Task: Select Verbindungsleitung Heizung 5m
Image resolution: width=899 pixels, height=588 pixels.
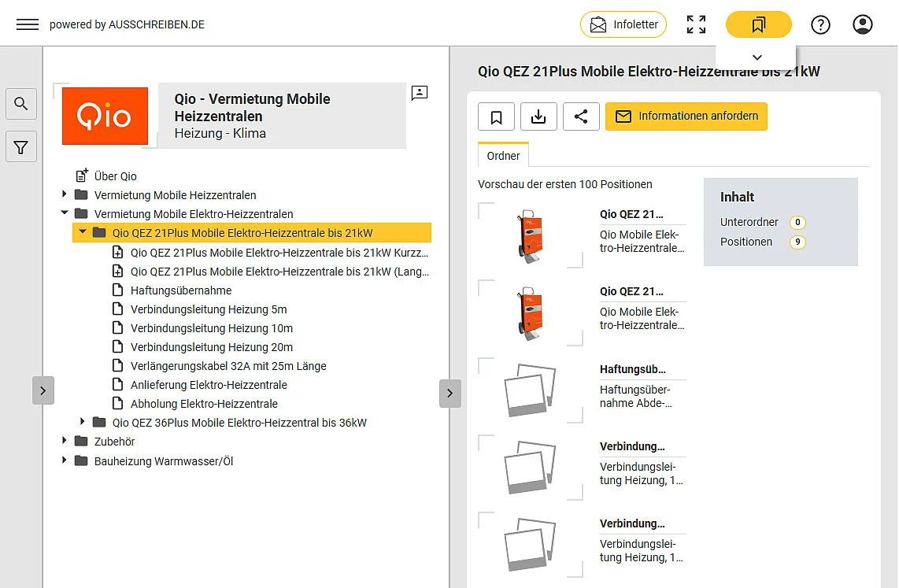Action: coord(208,309)
